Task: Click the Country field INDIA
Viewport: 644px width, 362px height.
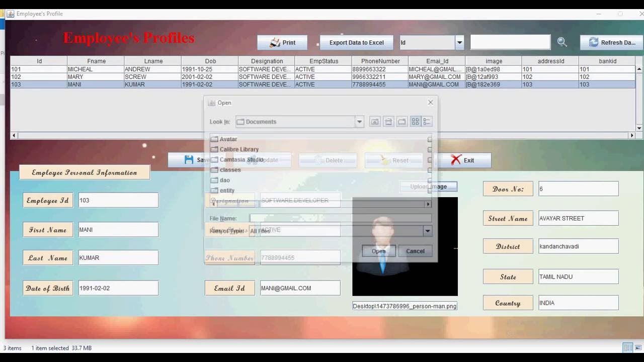Action: pos(579,303)
